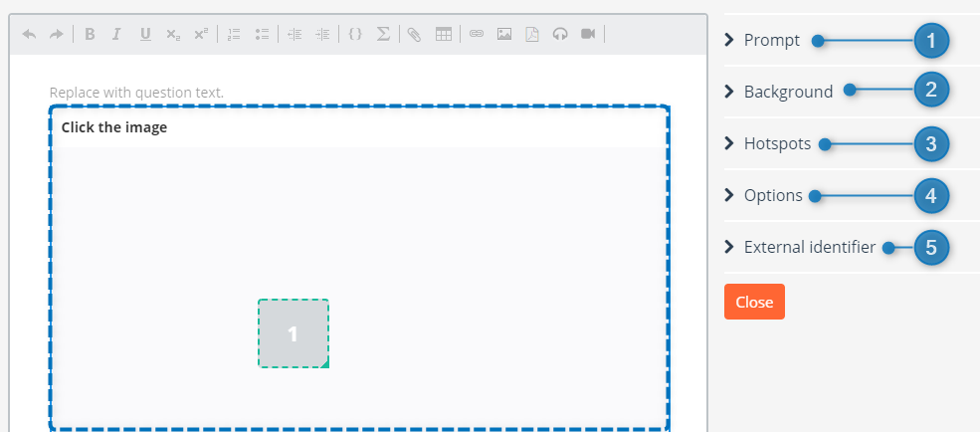Viewport: 980px width, 432px height.
Task: Click the Redo arrow in toolbar
Action: click(x=56, y=34)
